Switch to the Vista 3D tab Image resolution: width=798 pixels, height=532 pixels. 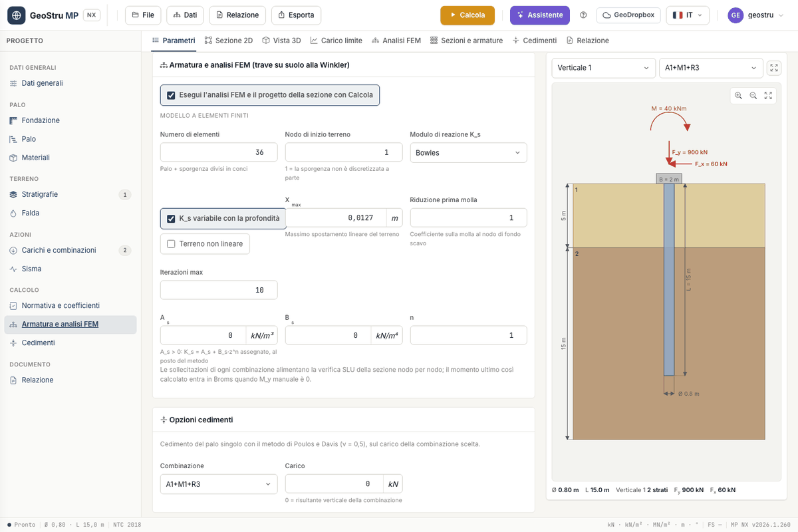pyautogui.click(x=281, y=41)
